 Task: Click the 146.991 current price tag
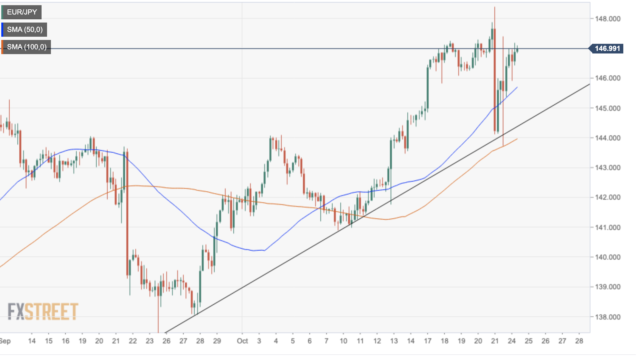[x=607, y=49]
